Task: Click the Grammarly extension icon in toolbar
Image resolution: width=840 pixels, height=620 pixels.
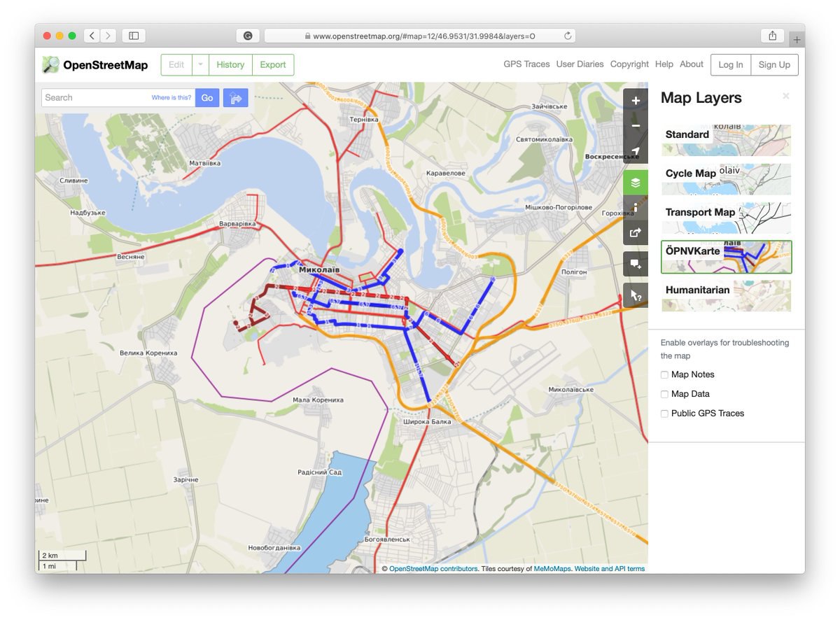Action: (248, 36)
